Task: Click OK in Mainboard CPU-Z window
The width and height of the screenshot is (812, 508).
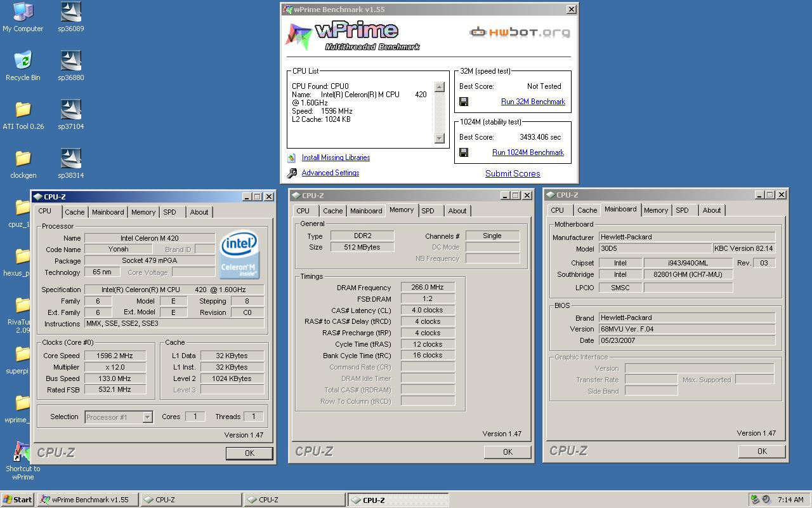Action: point(762,451)
